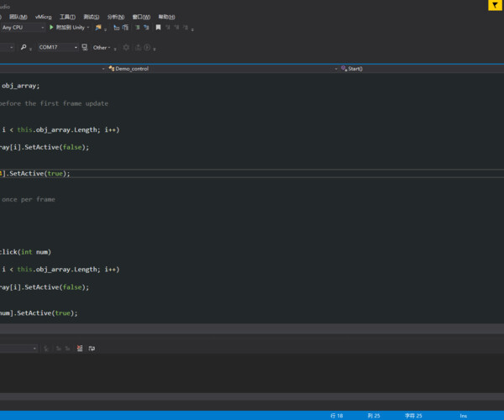Click the previous bookmark icon
Screen dimensions: 504x420
168,28
